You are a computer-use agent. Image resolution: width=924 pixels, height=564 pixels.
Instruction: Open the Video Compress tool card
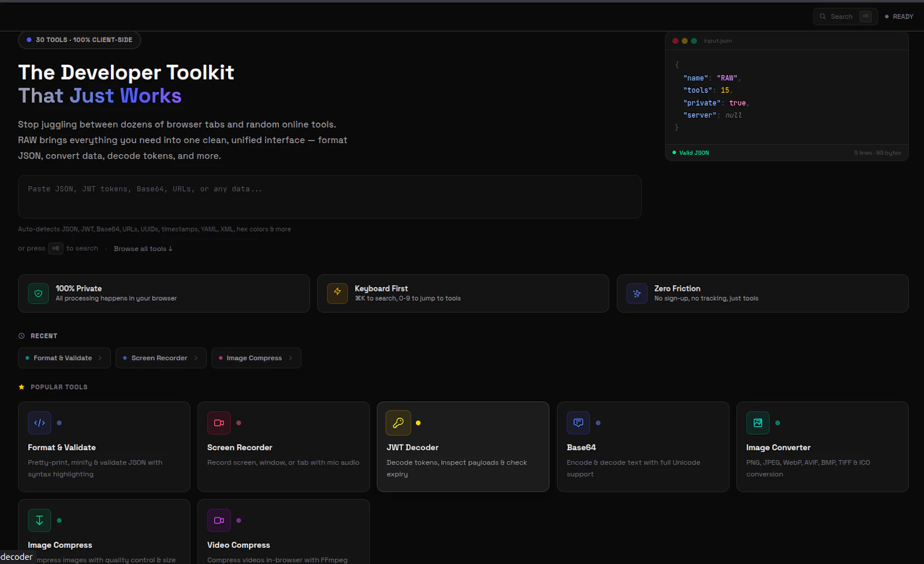tap(284, 532)
